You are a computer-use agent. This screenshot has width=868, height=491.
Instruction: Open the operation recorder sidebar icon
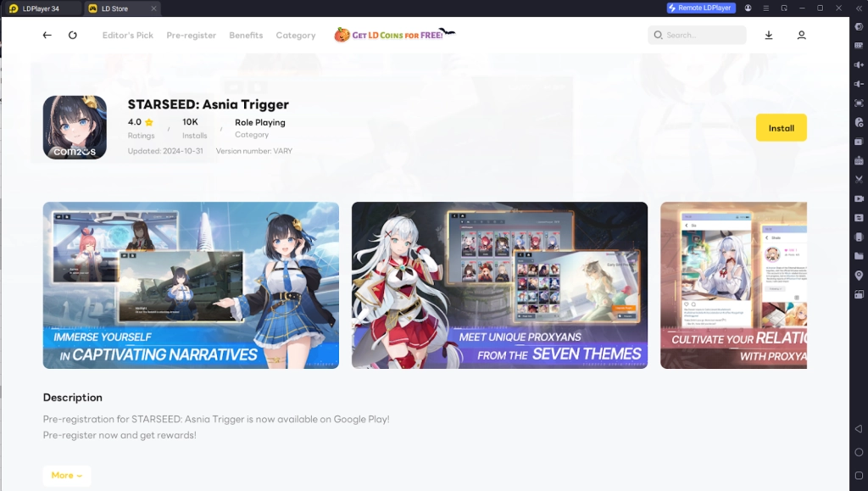(859, 122)
